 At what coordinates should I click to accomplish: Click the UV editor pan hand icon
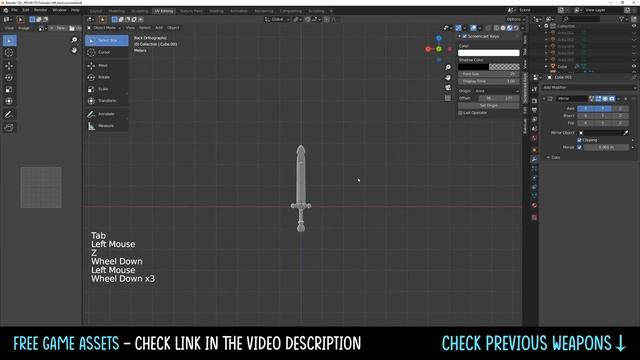tap(74, 50)
